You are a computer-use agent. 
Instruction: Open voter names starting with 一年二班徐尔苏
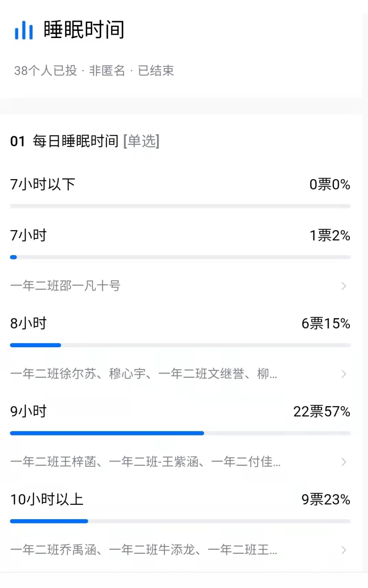(144, 374)
